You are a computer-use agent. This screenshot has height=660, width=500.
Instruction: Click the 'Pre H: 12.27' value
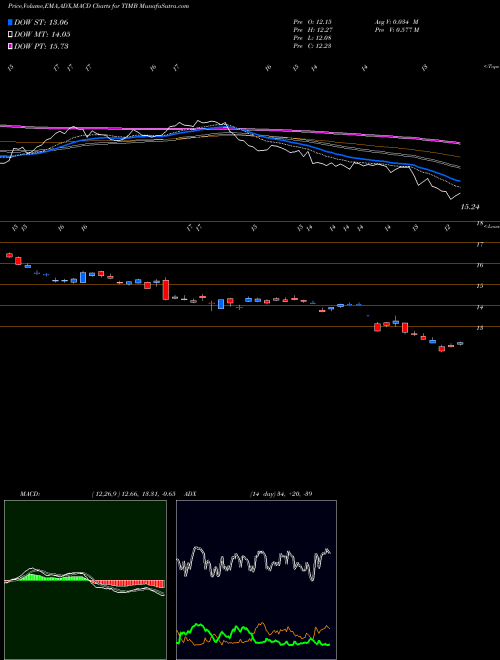point(313,30)
